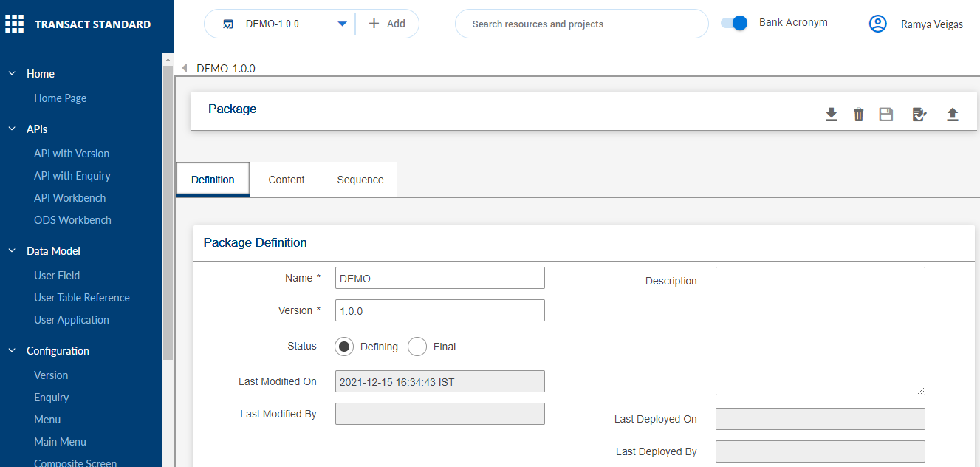Click the validate checklist icon
The height and width of the screenshot is (467, 980).
tap(919, 115)
